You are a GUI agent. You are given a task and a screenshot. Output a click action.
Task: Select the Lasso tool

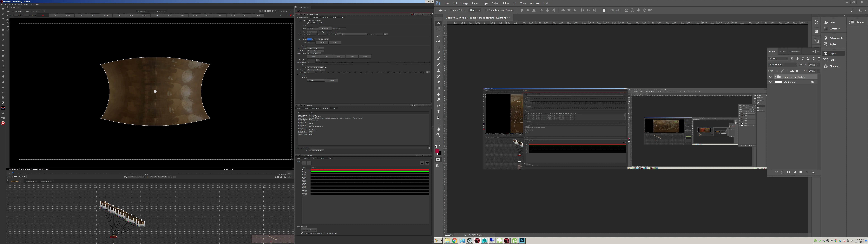(x=438, y=35)
